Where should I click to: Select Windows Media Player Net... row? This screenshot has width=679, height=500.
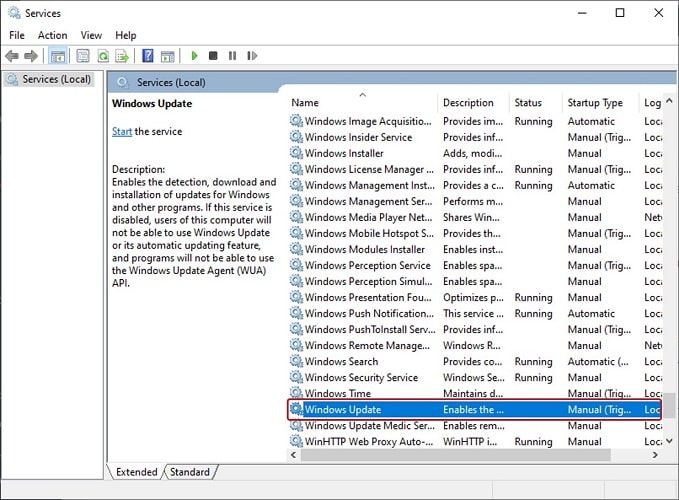point(475,217)
